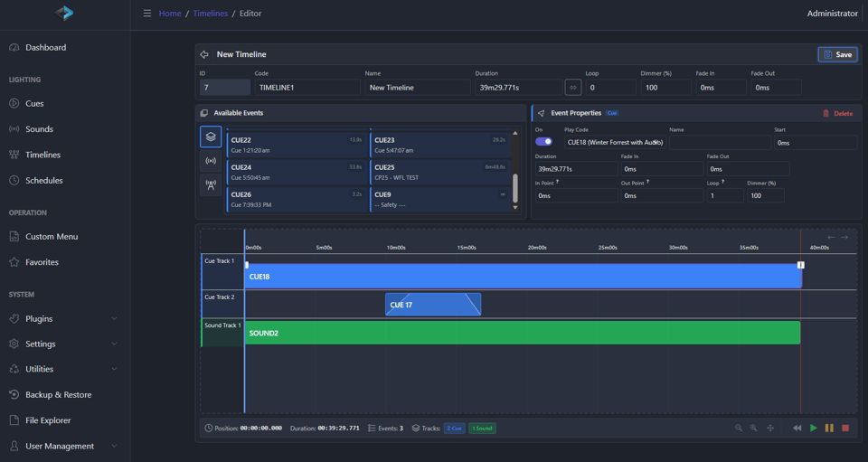
Task: Select the Cue Track 1 header
Action: [222, 271]
